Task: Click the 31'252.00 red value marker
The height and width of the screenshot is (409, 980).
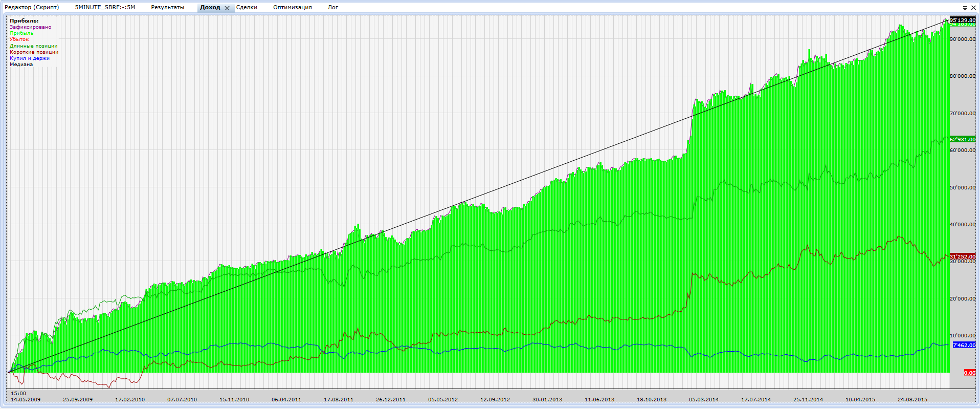Action: [x=963, y=256]
